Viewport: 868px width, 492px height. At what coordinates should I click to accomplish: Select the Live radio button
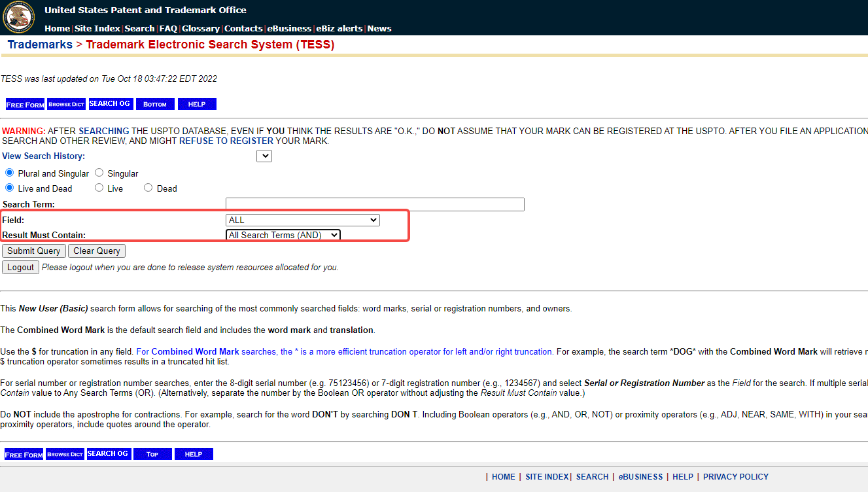(99, 188)
